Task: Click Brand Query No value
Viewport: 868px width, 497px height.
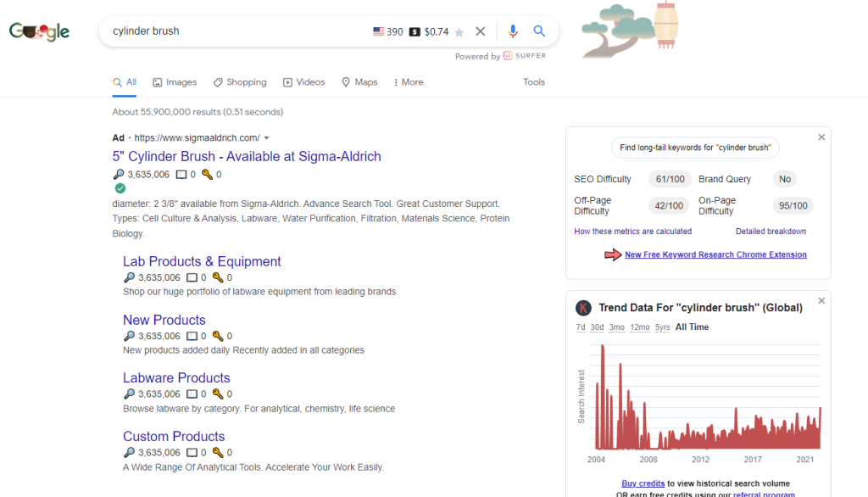Action: pos(785,180)
